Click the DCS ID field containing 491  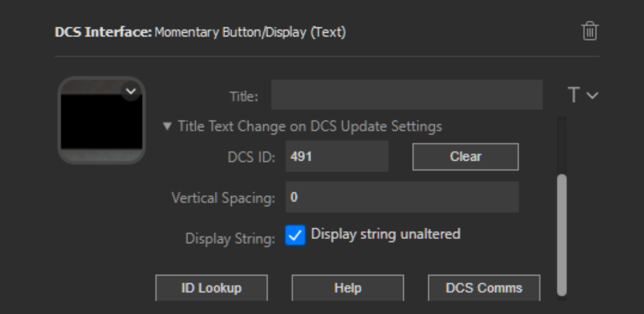tap(337, 156)
